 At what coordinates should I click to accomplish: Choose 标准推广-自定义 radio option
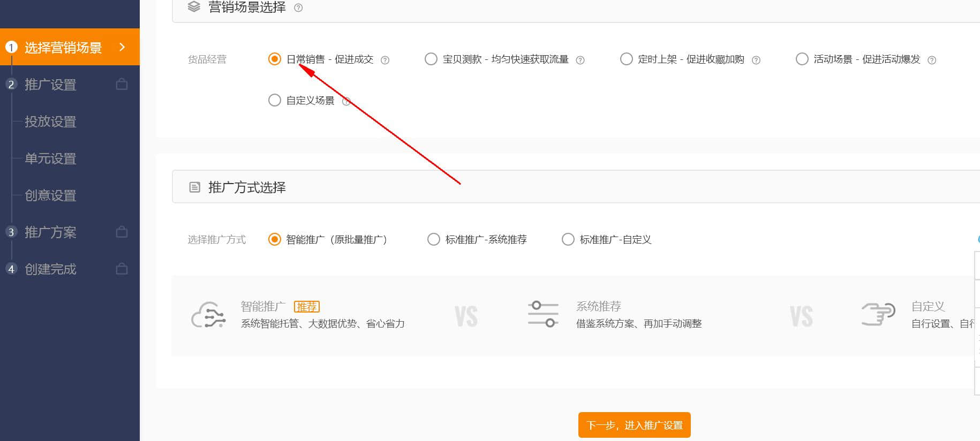click(x=568, y=239)
